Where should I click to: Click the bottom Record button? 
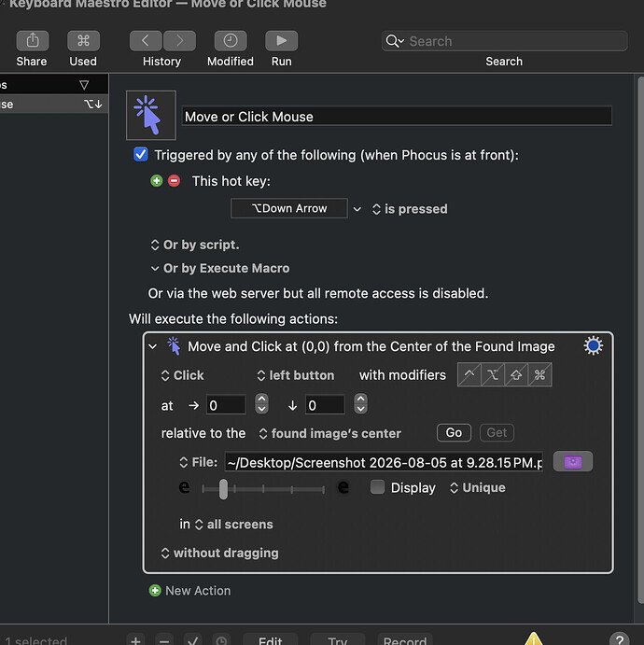(405, 639)
